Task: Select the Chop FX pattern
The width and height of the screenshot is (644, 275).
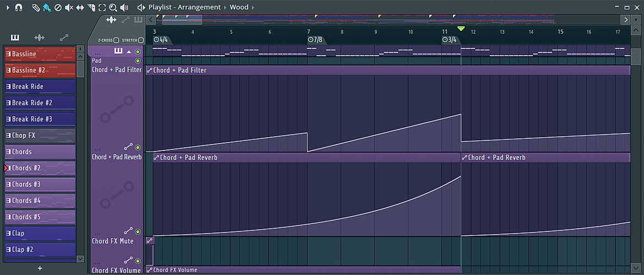Action: (40, 135)
